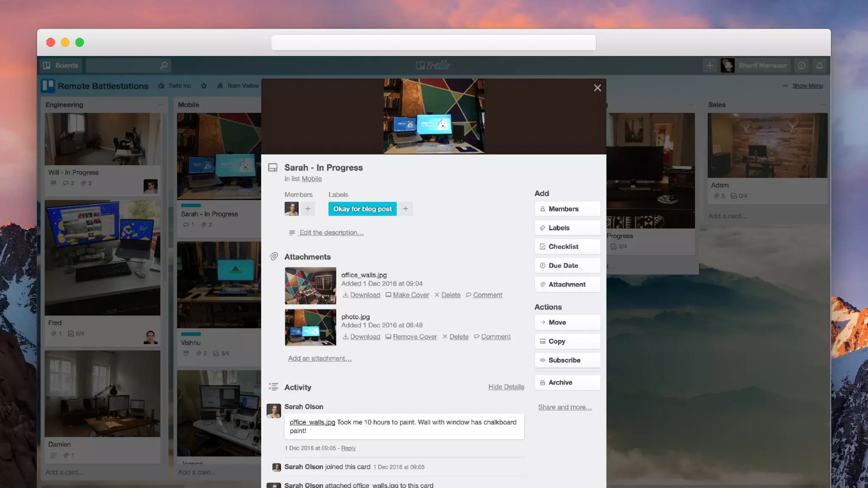Add a label with the plus beside it

pyautogui.click(x=406, y=209)
